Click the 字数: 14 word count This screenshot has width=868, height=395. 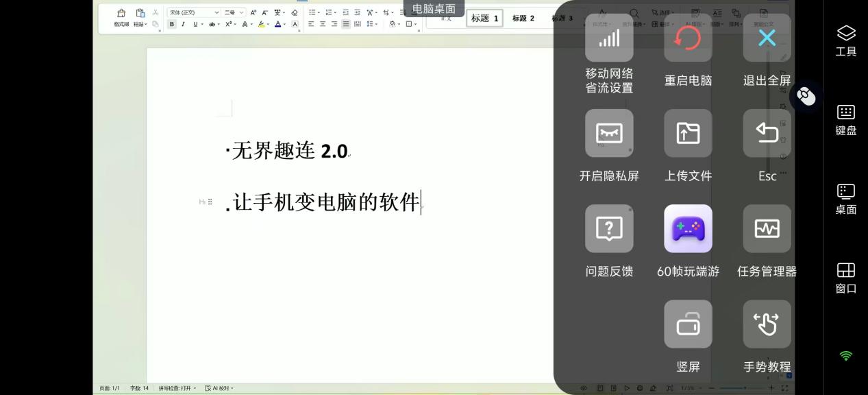point(139,388)
